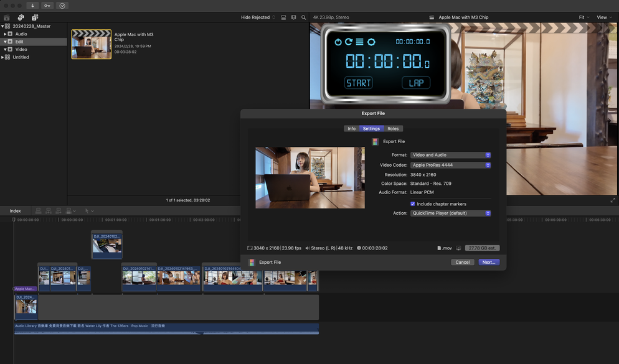Select the Audio event in sidebar
This screenshot has height=364, width=619.
tap(34, 34)
